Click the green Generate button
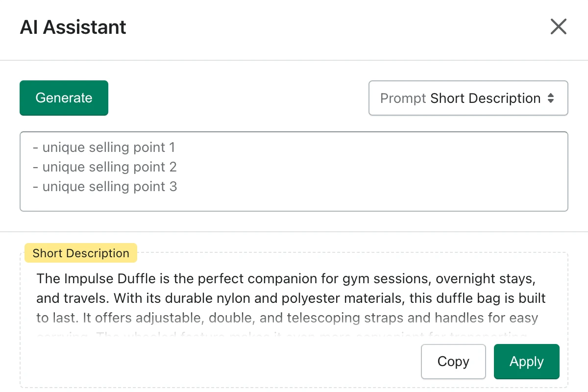This screenshot has height=392, width=588. pyautogui.click(x=64, y=98)
